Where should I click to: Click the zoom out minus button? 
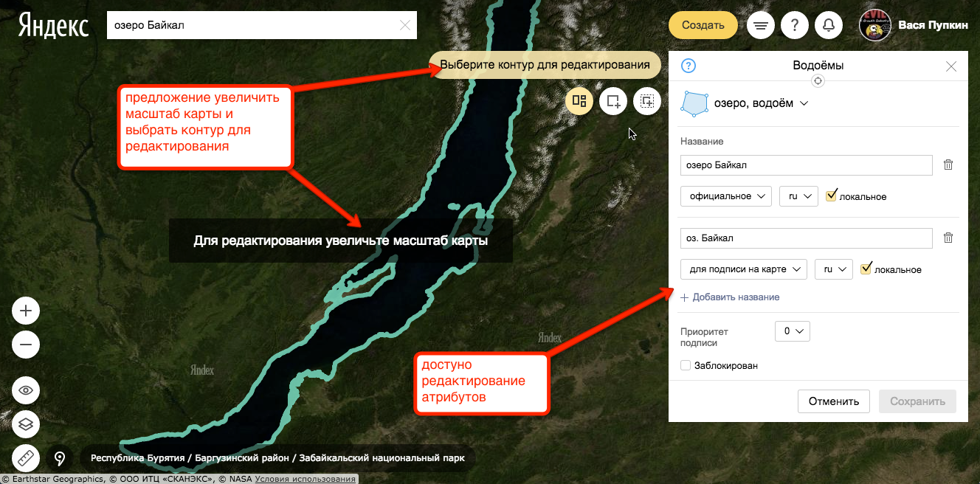pyautogui.click(x=26, y=345)
